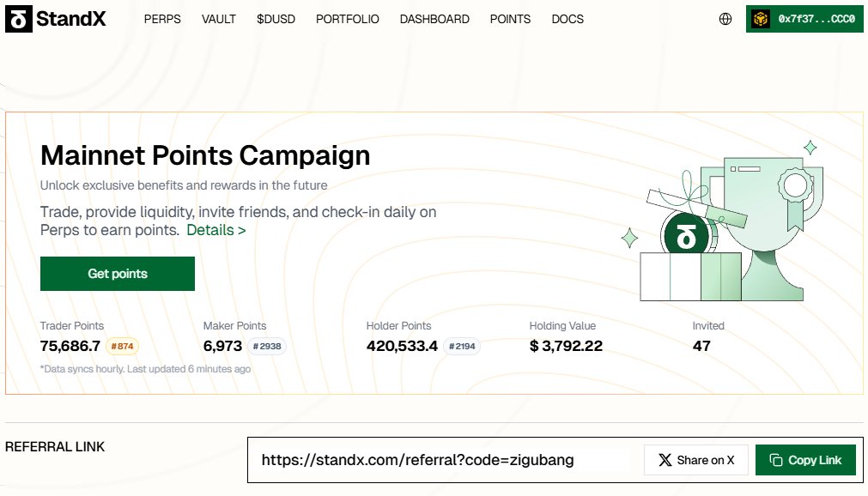
Task: Click the X logo in Share button
Action: pos(665,460)
